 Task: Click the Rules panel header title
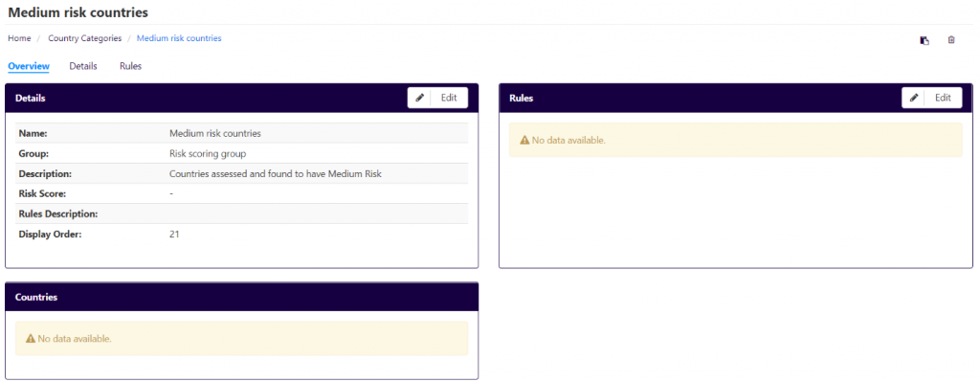click(x=522, y=99)
